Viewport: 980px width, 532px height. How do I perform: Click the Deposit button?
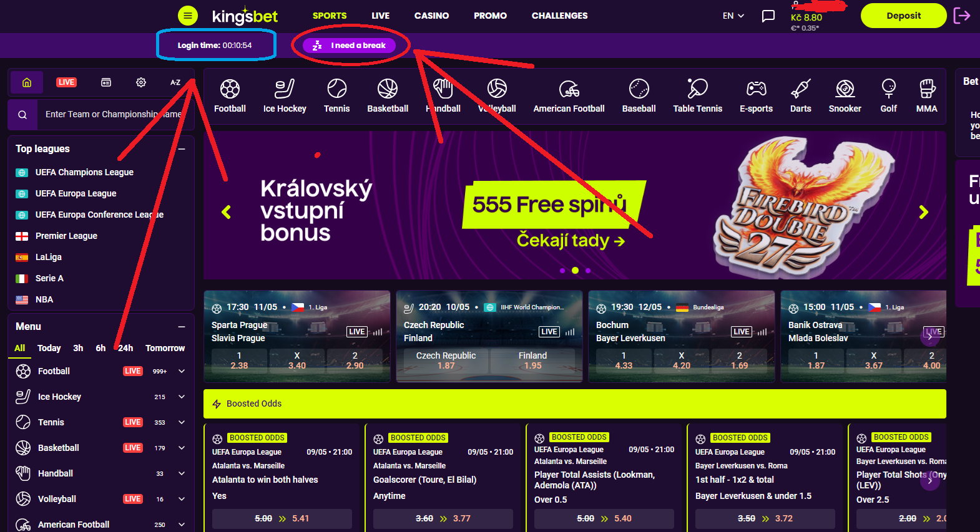coord(903,16)
